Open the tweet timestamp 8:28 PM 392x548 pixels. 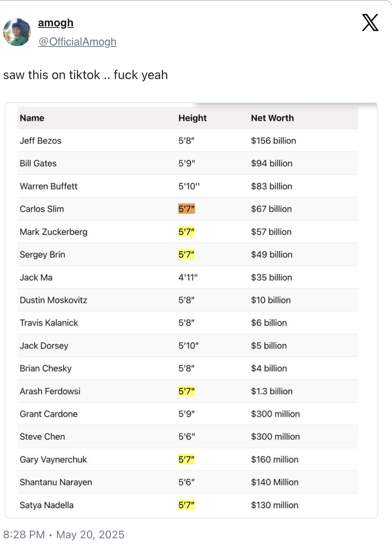tap(24, 534)
